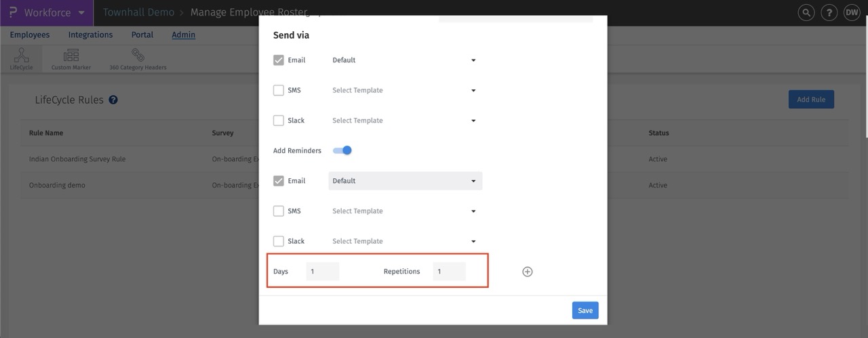Click the LifeCycle Rules help icon
The image size is (868, 338).
click(113, 100)
